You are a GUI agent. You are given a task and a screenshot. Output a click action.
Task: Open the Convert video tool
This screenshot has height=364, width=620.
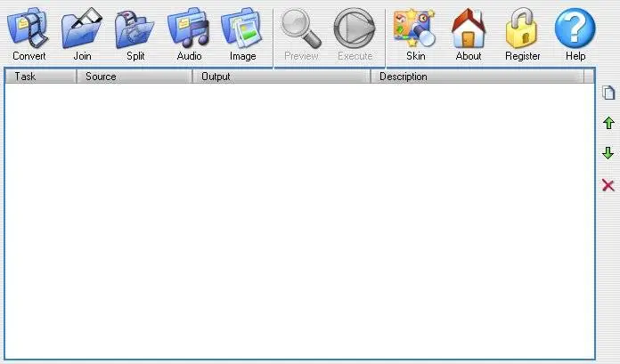click(29, 34)
